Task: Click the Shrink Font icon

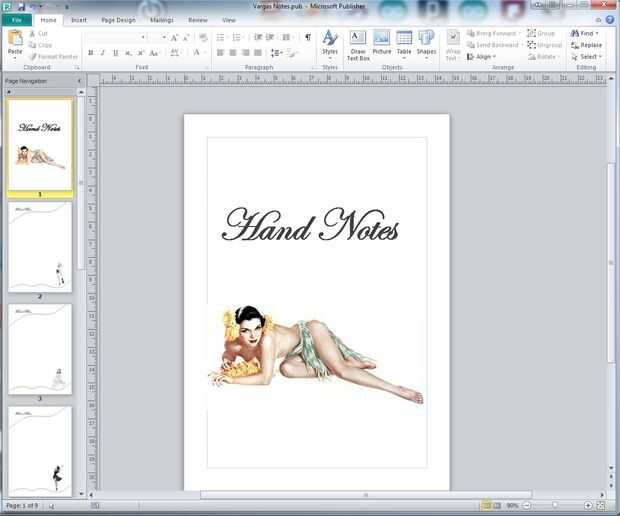Action: [x=186, y=38]
